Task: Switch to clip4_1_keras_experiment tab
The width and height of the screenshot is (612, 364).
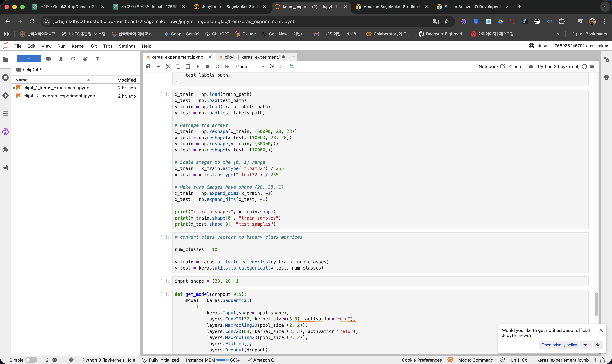Action: 252,57
